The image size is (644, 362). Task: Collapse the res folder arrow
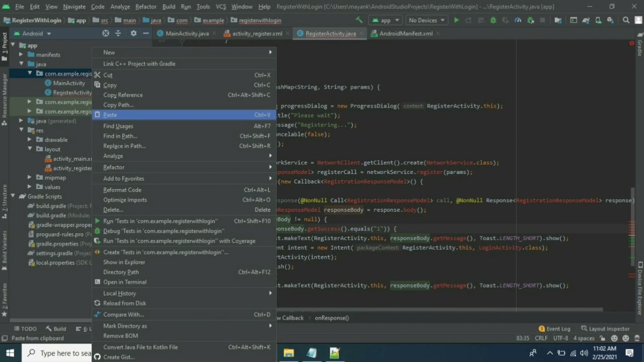tap(22, 130)
